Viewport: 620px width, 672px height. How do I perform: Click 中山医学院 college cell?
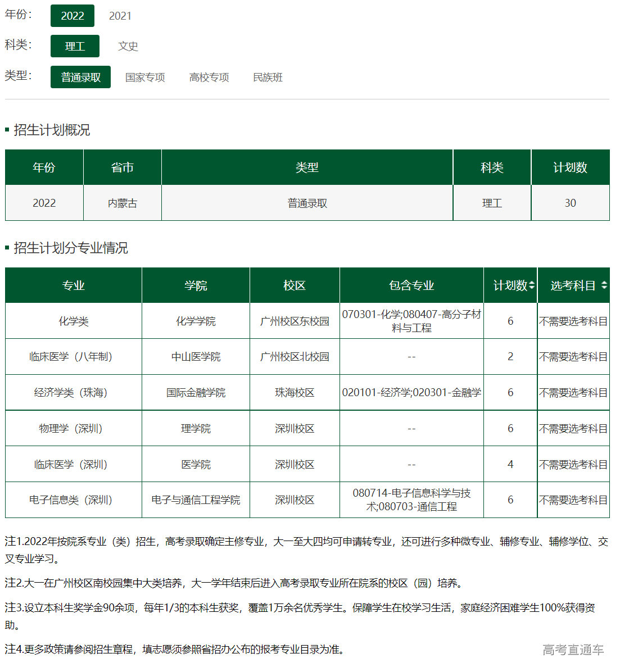coord(196,357)
